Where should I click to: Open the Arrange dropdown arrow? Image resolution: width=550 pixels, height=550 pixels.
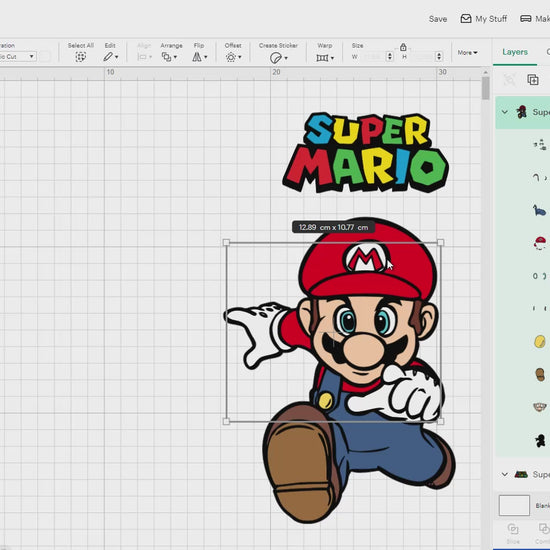coord(175,57)
